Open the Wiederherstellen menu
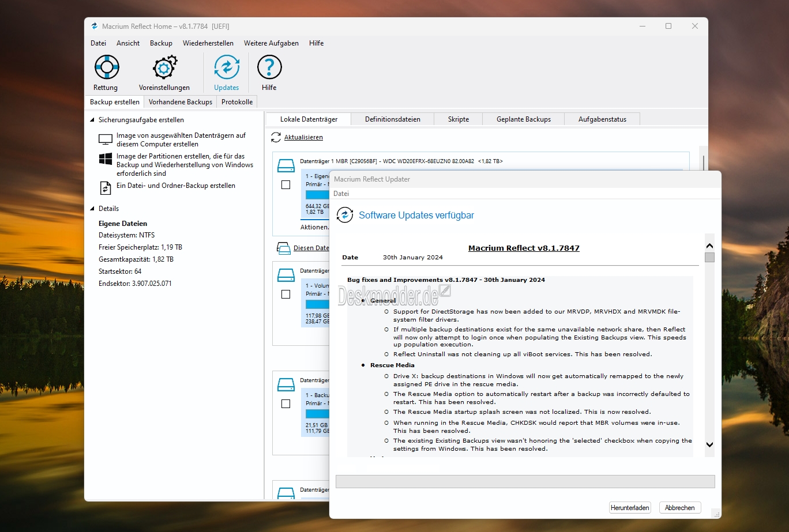The image size is (789, 532). [208, 43]
